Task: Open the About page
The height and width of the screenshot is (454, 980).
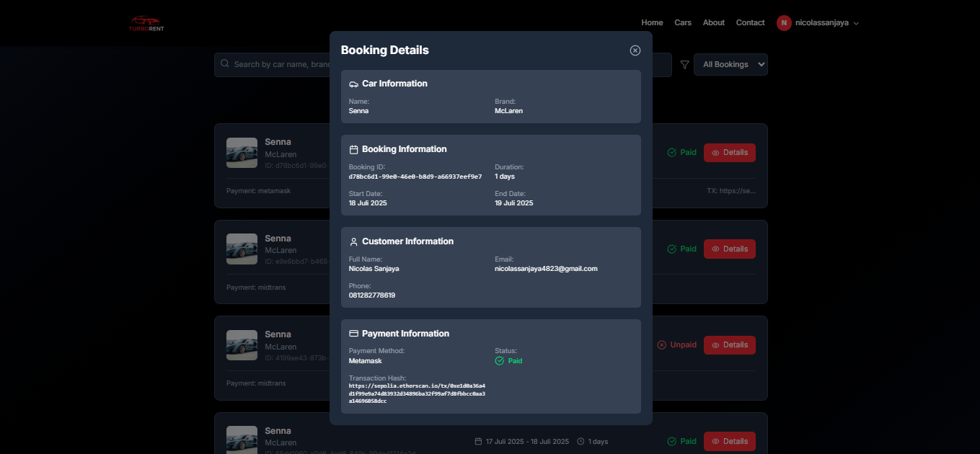Action: (713, 23)
